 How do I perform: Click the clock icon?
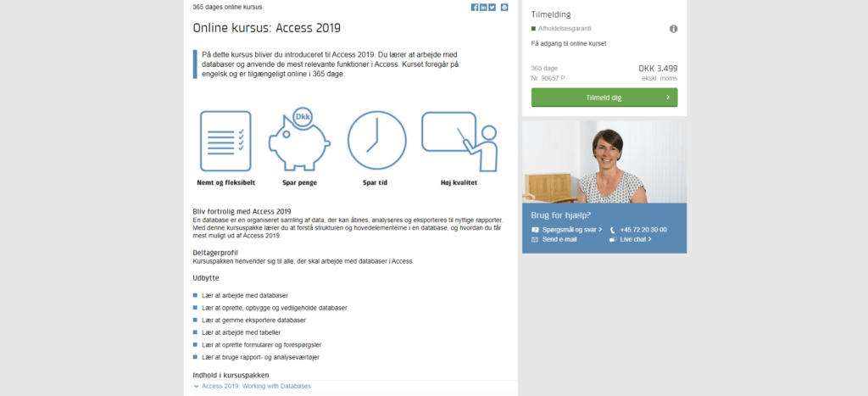(377, 140)
